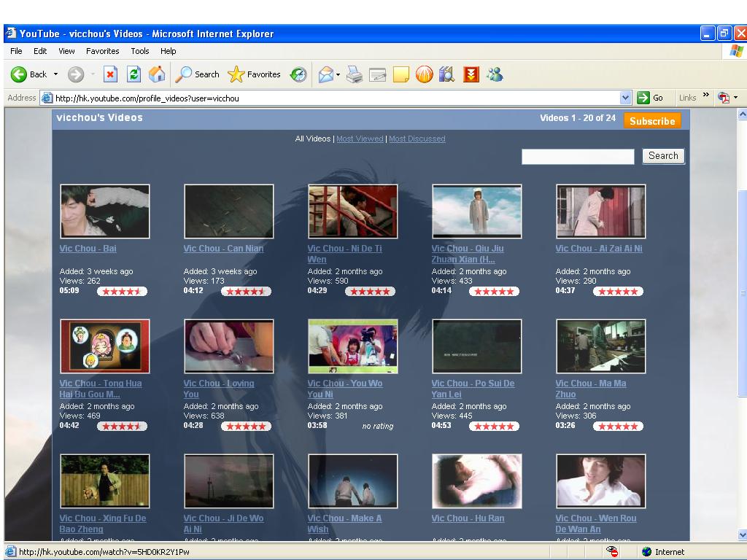This screenshot has height=560, width=747.
Task: Open Vic Chou - You Wo You Ni thumbnail
Action: point(353,346)
